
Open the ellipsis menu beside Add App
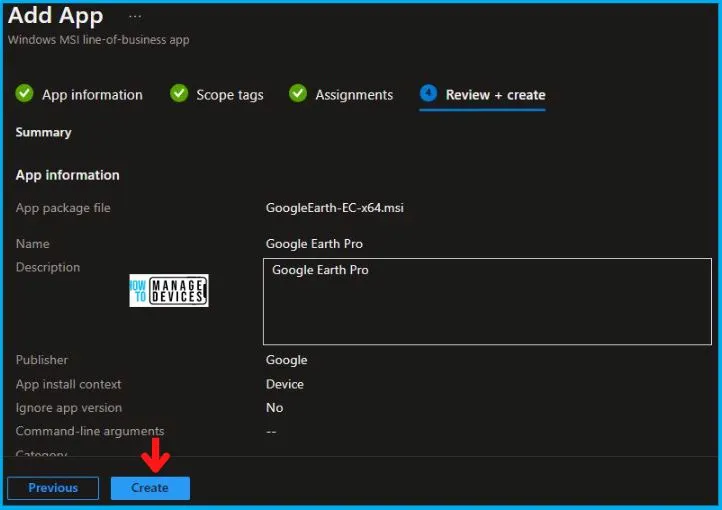135,17
